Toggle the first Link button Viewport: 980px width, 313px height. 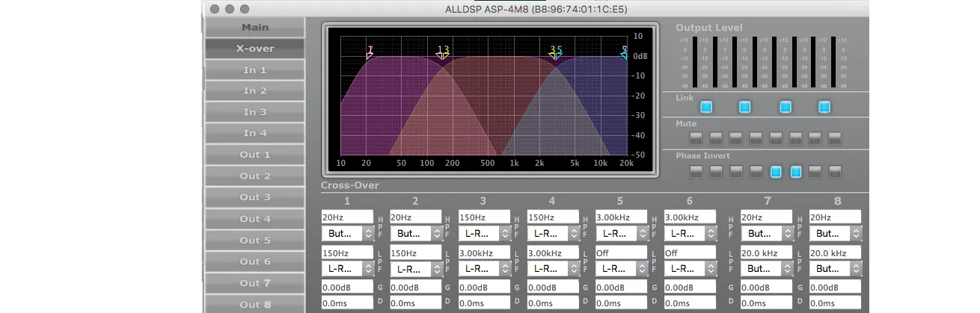point(705,107)
